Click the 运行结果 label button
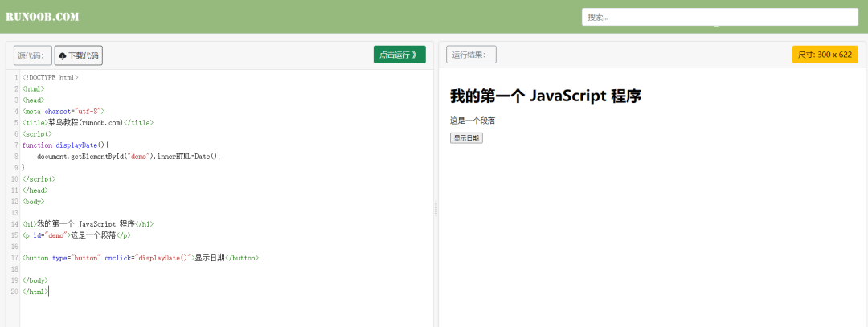The image size is (868, 327). click(x=471, y=55)
